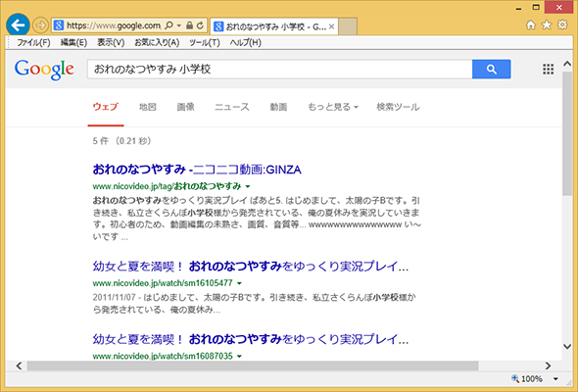This screenshot has height=392, width=578.
Task: Open result おれのなつやすみ -ニコニコ動画:GINZA
Action: 197,170
